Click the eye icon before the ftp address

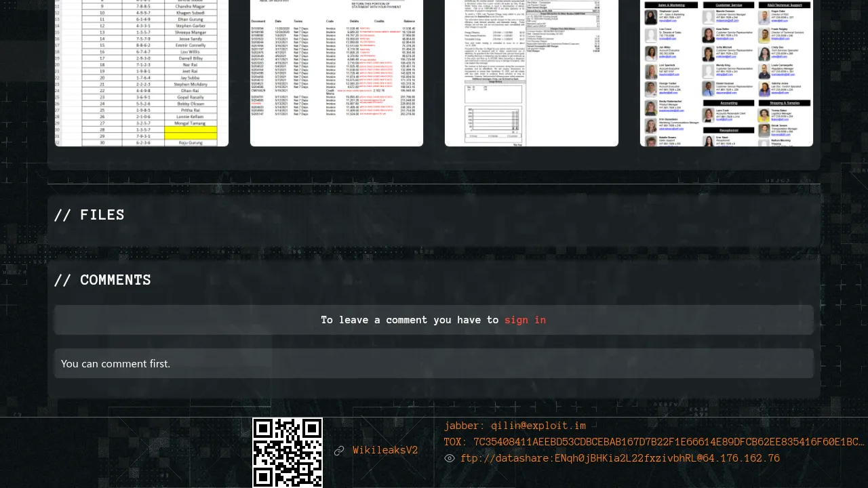pos(450,459)
